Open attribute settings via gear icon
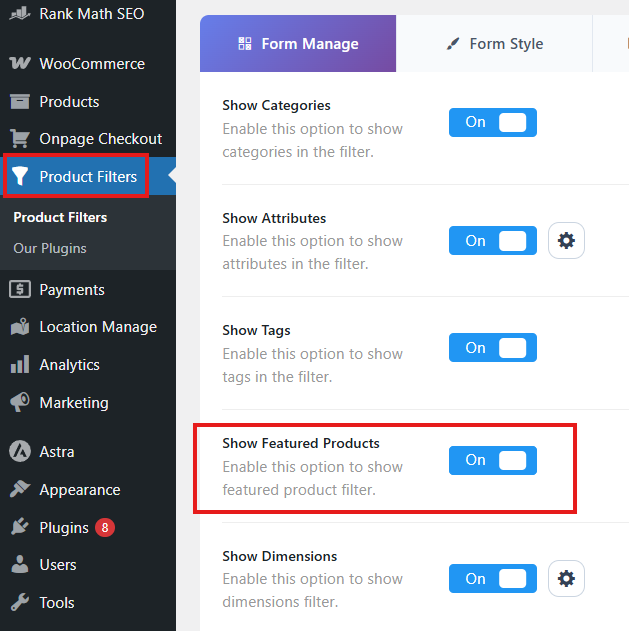This screenshot has height=631, width=629. pos(566,241)
